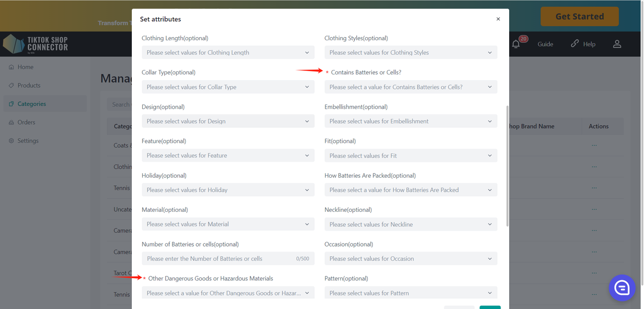This screenshot has height=309, width=644.
Task: Go to Home in the sidebar
Action: point(25,67)
